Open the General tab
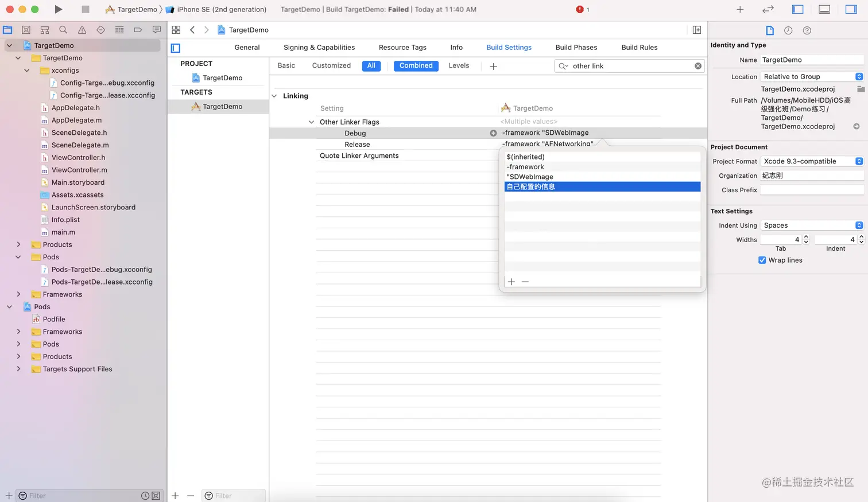The image size is (868, 502). 247,48
